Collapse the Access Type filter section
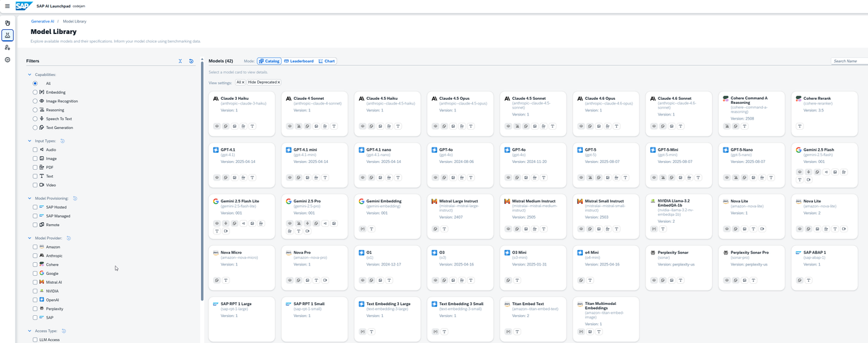 click(x=29, y=331)
